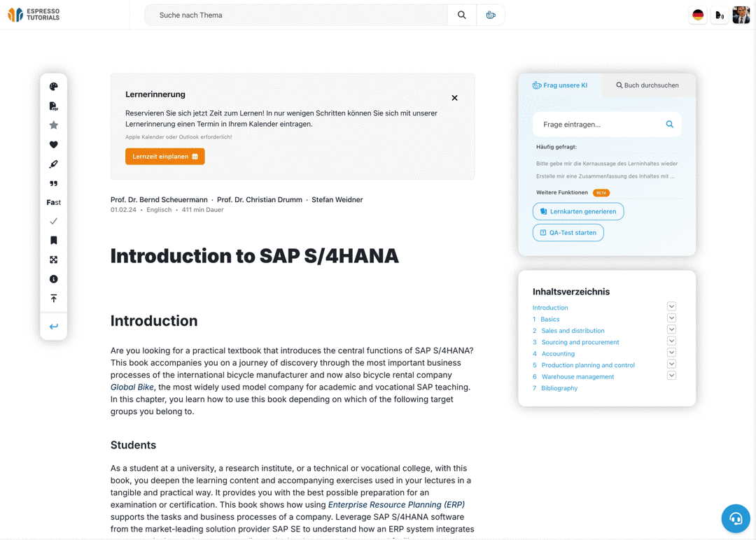Open chapter 5 Production planning and control

click(583, 365)
